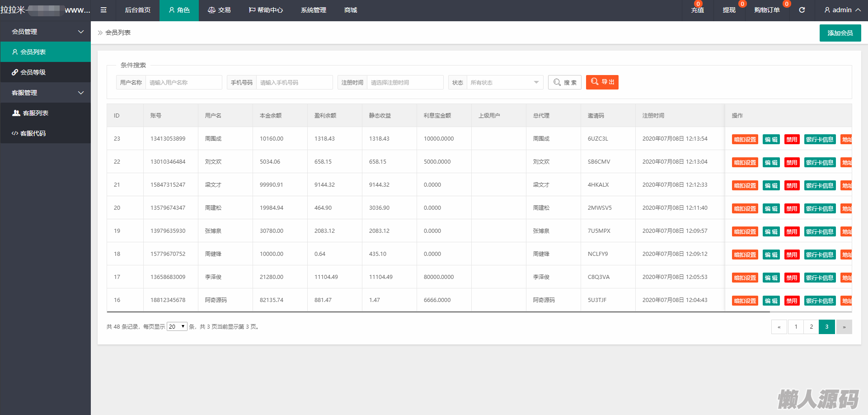Open the admin user menu

[842, 10]
